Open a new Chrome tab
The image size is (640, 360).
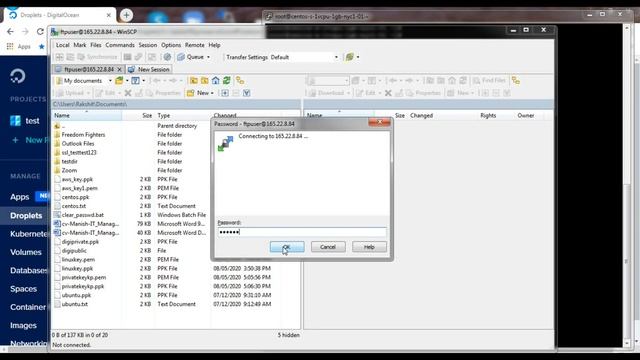pyautogui.click(x=126, y=15)
